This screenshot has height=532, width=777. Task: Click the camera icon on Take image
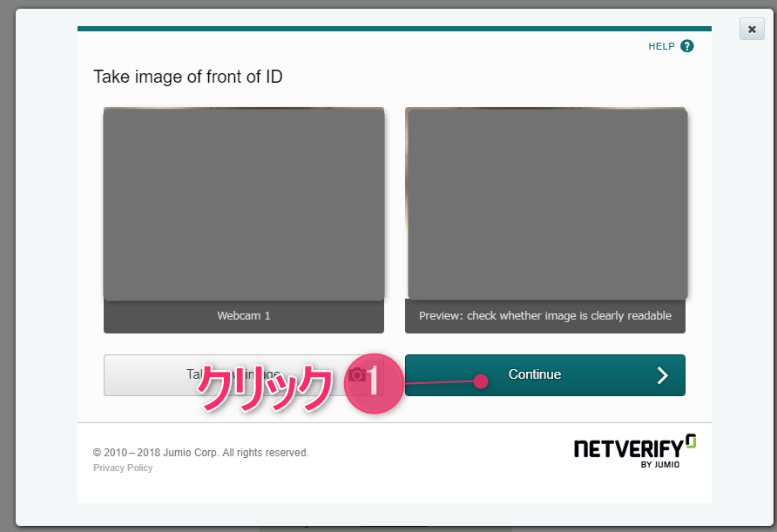(357, 374)
